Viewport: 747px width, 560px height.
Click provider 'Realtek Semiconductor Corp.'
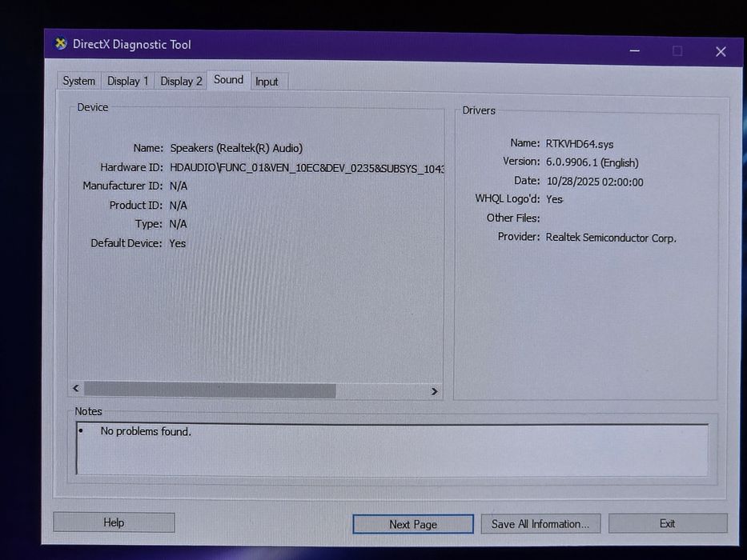pos(611,238)
